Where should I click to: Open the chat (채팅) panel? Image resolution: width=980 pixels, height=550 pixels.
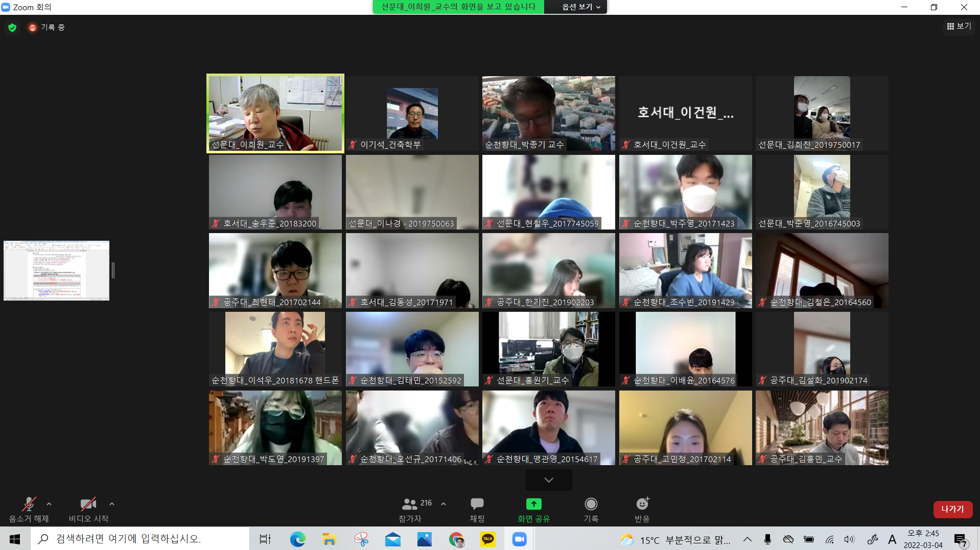tap(477, 505)
